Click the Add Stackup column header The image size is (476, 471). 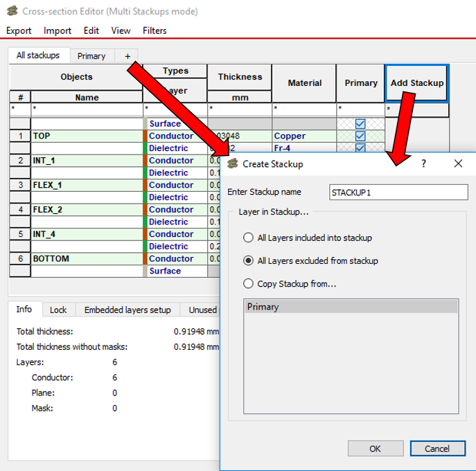click(417, 83)
